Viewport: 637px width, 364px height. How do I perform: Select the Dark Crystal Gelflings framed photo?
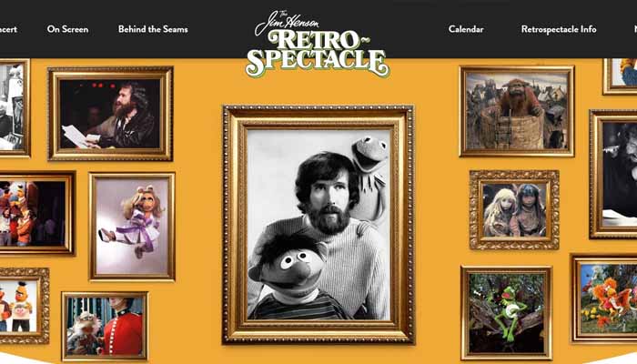(514, 209)
